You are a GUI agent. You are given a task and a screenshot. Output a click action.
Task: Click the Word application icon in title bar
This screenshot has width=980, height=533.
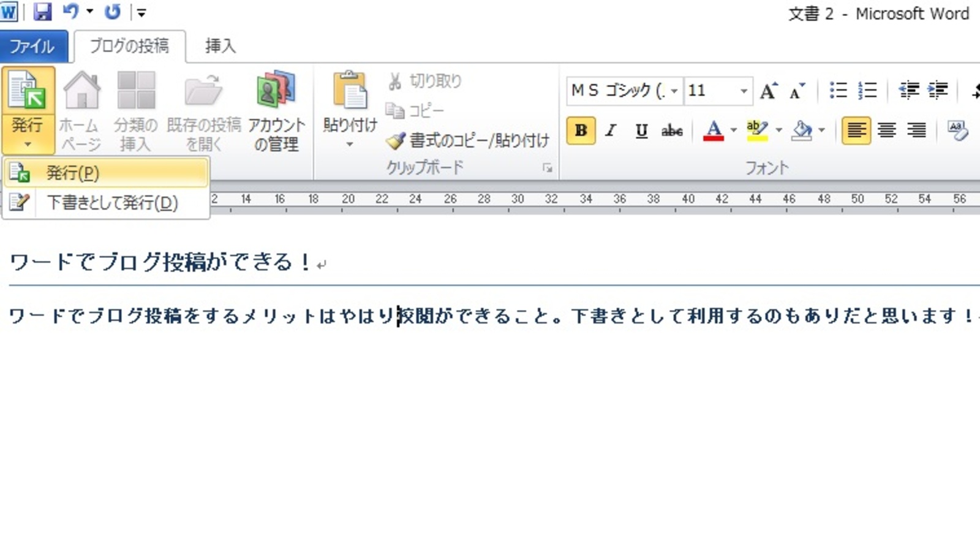click(9, 12)
